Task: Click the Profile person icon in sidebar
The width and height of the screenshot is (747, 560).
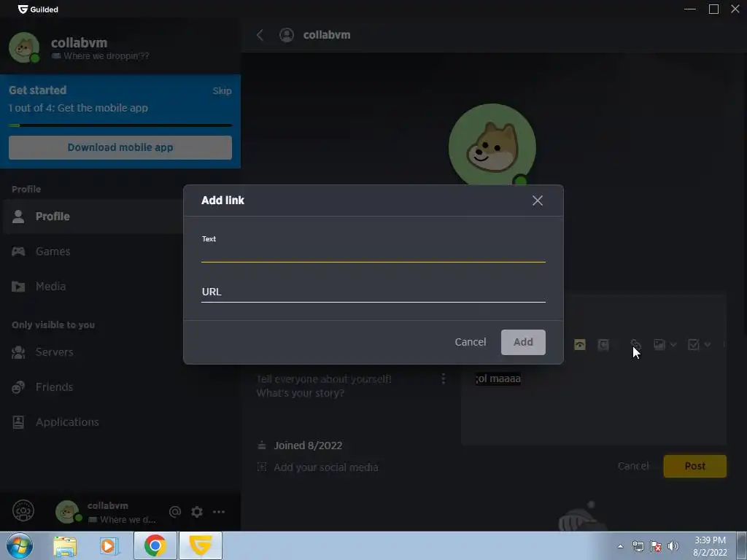Action: (18, 217)
